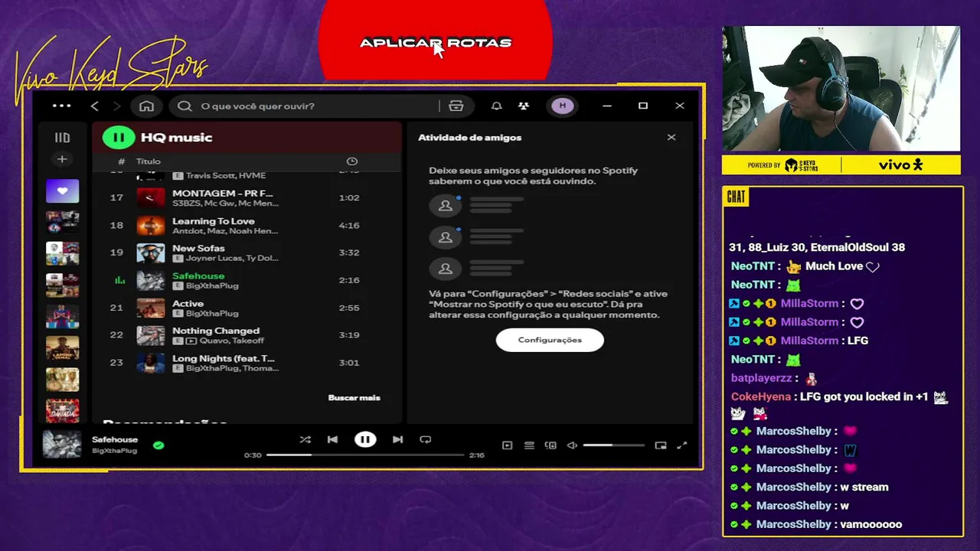Toggle shuffle in the player controls

pos(305,439)
